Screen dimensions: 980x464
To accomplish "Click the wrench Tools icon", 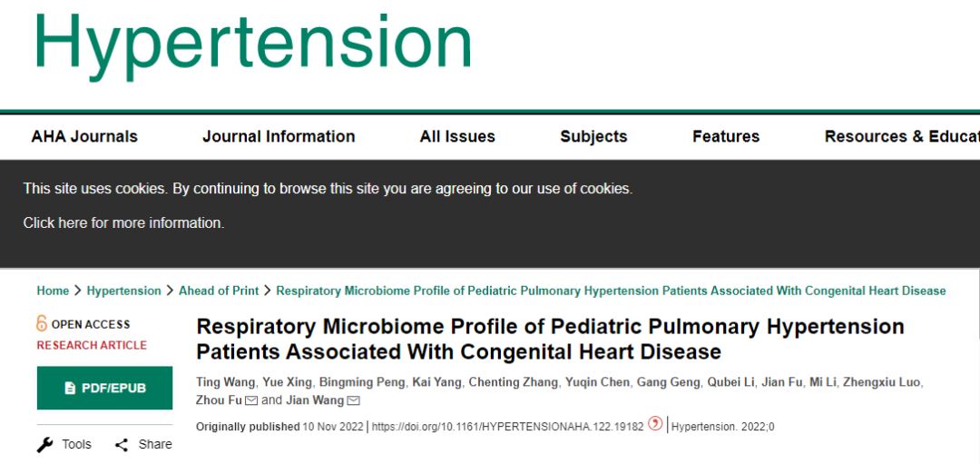I will coord(44,444).
